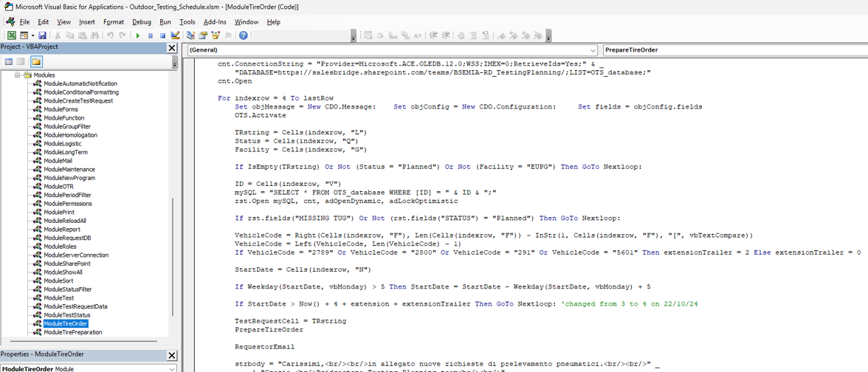Close the Properties - ModuleTireOrder panel
Viewport: 868px width, 372px height.
[172, 356]
